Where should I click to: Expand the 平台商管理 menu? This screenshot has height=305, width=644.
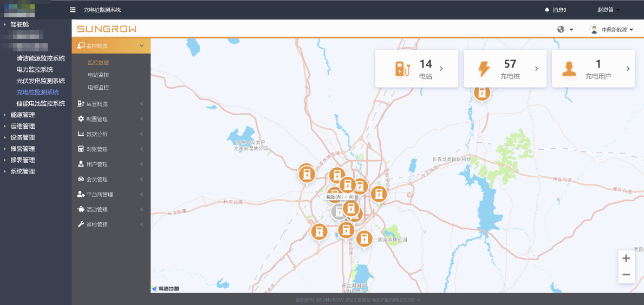point(111,194)
